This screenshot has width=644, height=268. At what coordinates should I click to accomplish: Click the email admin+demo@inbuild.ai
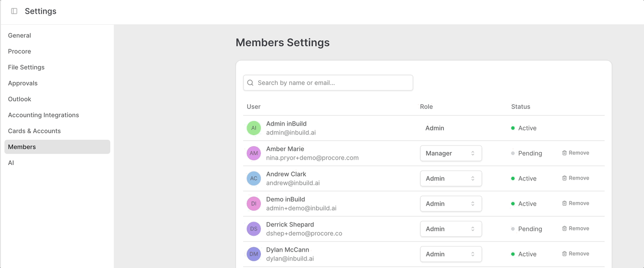click(x=301, y=208)
